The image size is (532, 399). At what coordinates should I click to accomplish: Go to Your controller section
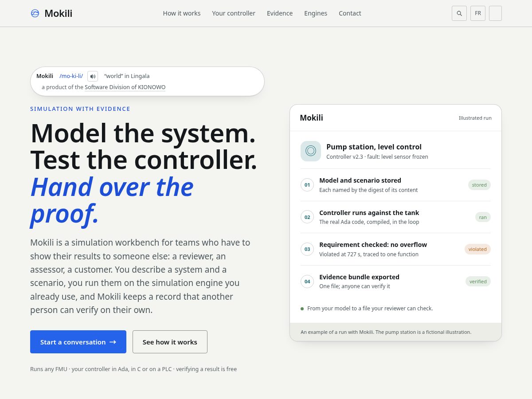(x=234, y=13)
